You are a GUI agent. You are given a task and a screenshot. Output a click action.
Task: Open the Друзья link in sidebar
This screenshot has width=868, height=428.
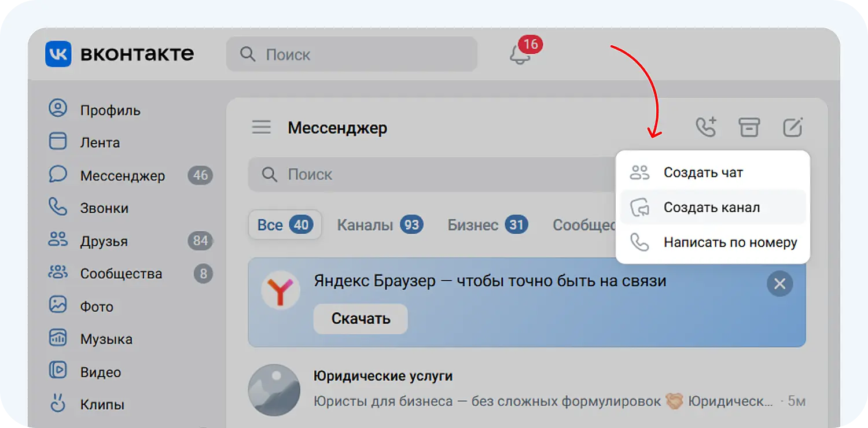click(104, 241)
